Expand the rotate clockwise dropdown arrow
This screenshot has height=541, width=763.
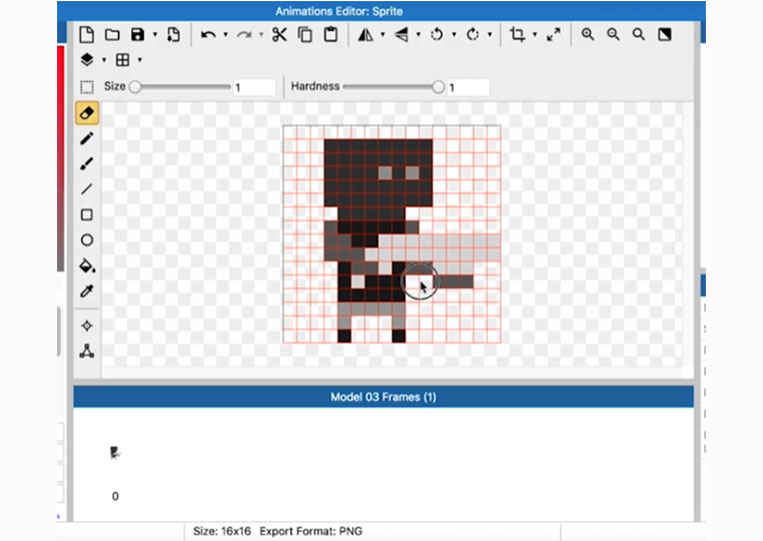(x=490, y=35)
